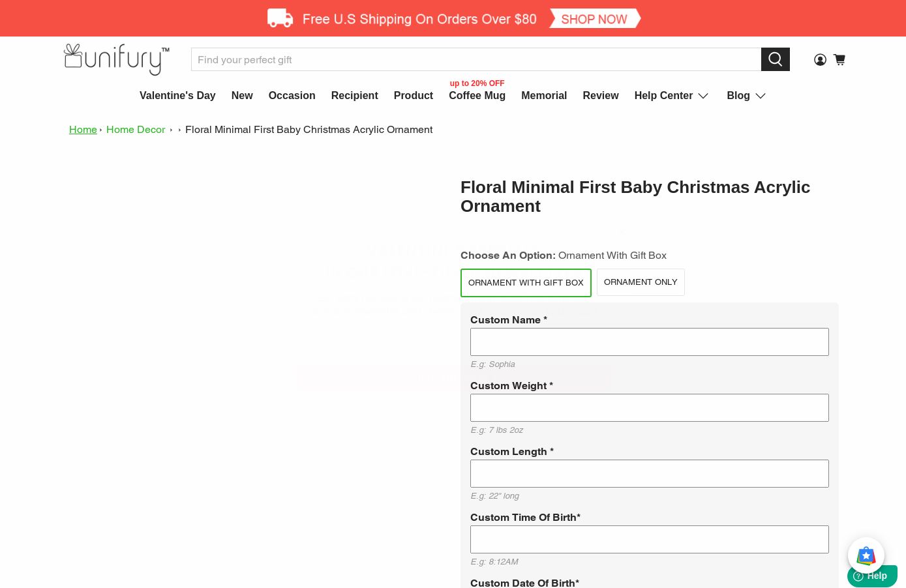This screenshot has height=588, width=906.
Task: Click the green Help chat button
Action: pyautogui.click(x=871, y=576)
